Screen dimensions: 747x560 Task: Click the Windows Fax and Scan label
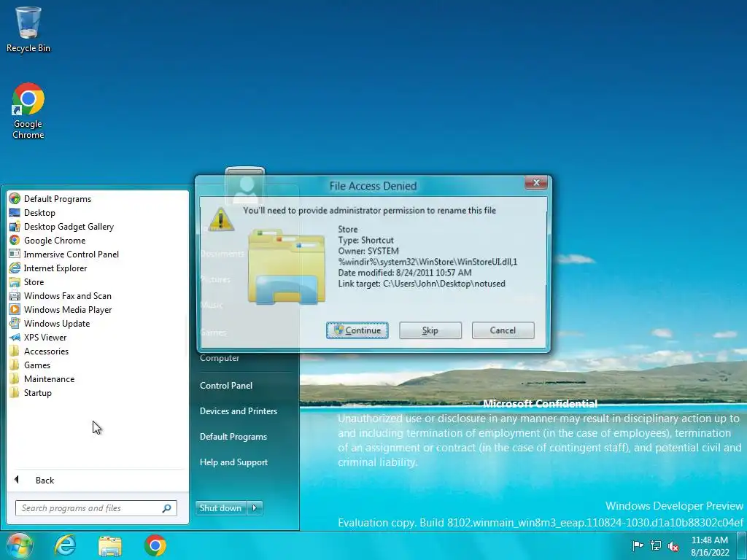click(x=68, y=296)
